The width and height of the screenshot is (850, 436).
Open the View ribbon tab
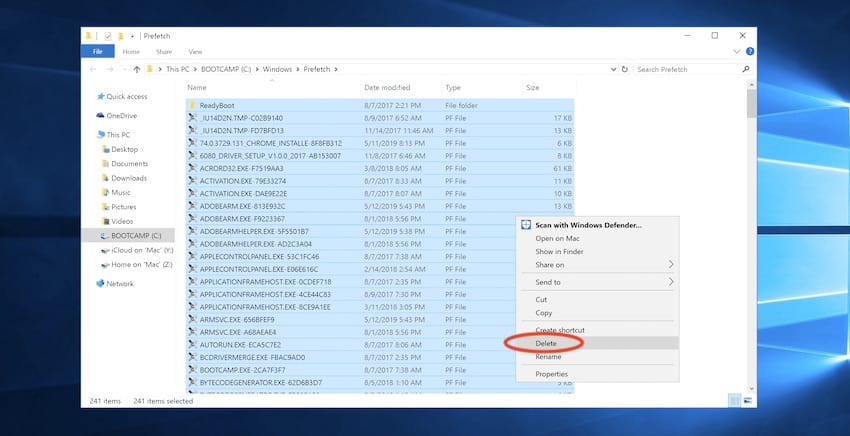click(195, 52)
